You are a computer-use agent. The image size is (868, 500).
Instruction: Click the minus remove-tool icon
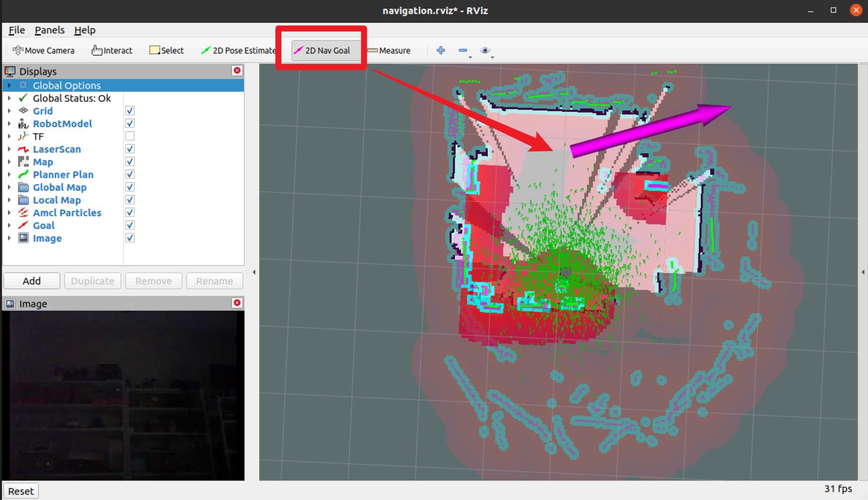[x=463, y=50]
